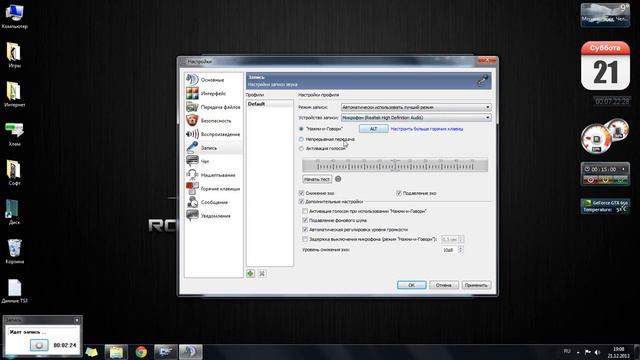Stop recording in the Запись window
Image resolution: width=640 pixels, height=360 pixels.
[x=39, y=345]
